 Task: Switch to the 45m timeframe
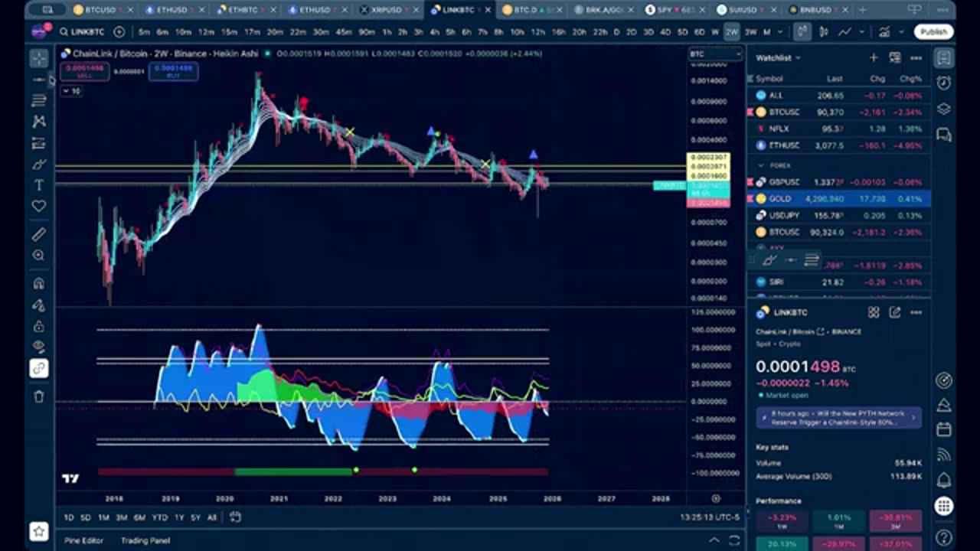(x=343, y=32)
